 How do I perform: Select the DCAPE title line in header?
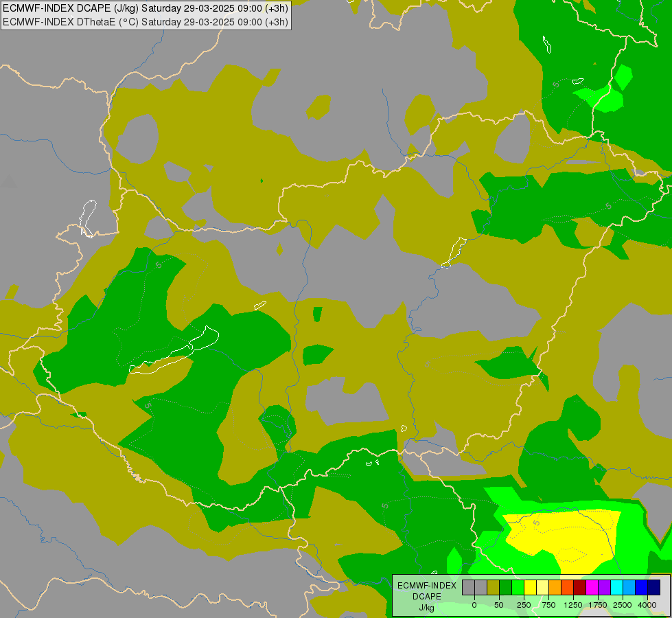146,8
